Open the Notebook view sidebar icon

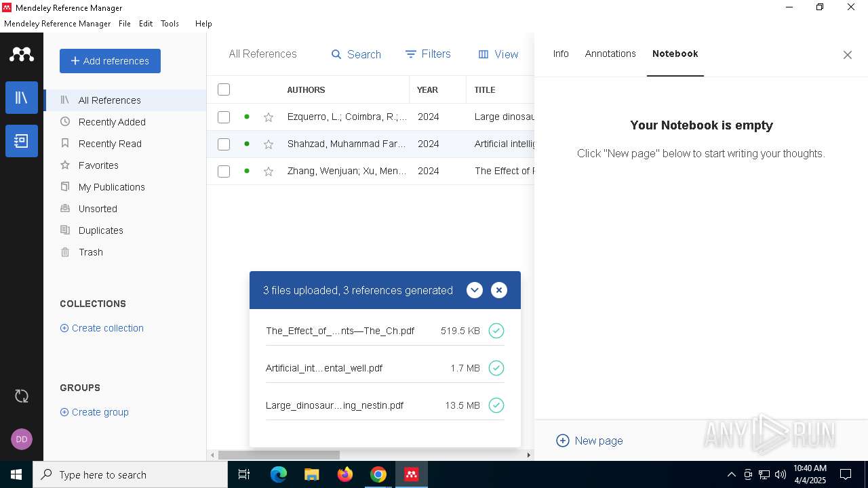point(22,141)
